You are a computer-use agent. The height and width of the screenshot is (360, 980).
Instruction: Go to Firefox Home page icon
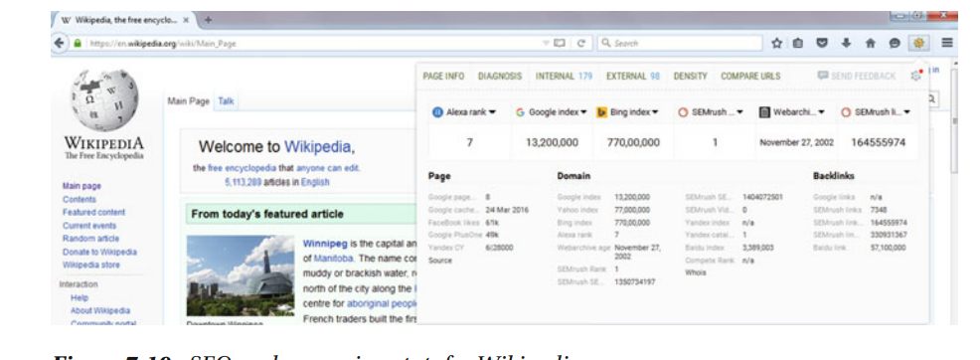870,43
